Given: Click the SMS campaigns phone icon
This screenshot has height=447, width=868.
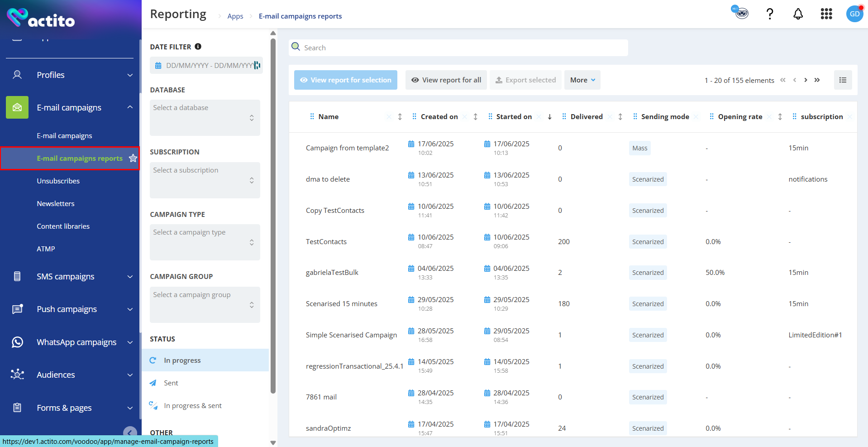Looking at the screenshot, I should coord(17,276).
